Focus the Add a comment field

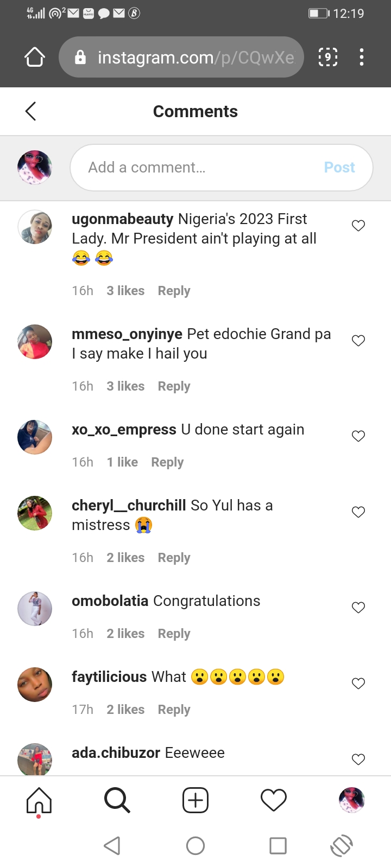(195, 168)
